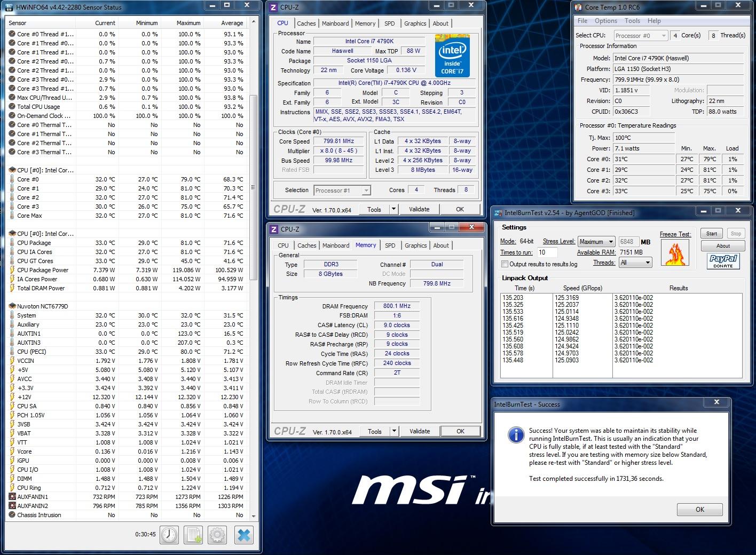
Task: Enable Output results to results.log checkbox
Action: pyautogui.click(x=505, y=264)
